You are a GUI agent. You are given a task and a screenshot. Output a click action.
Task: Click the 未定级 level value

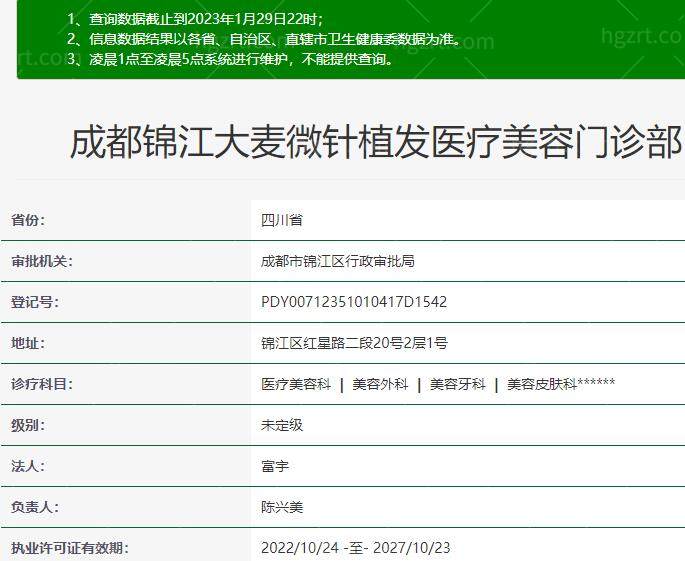282,425
